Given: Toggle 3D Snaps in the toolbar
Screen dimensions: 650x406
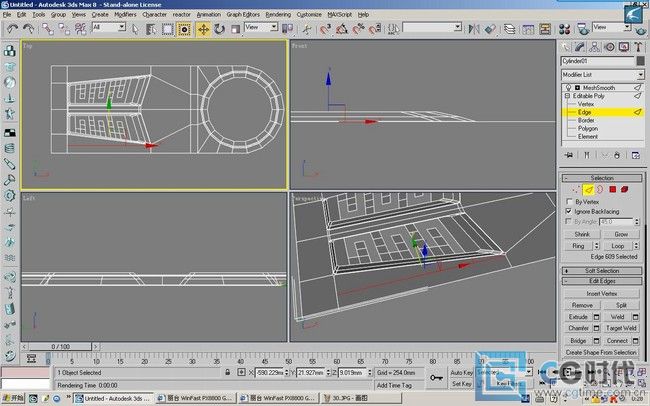Looking at the screenshot, I should coord(325,29).
